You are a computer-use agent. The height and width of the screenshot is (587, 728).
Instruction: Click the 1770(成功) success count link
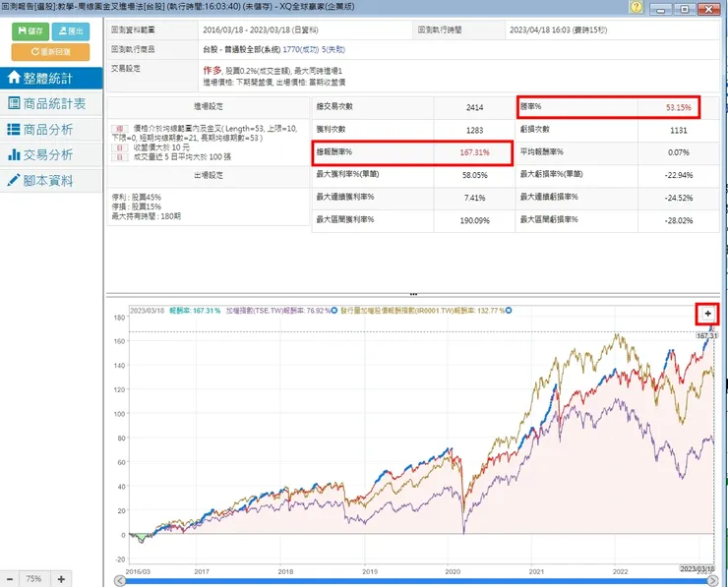pos(300,49)
